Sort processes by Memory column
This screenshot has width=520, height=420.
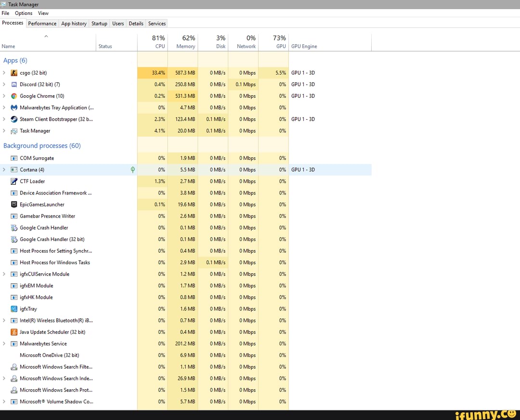pyautogui.click(x=183, y=42)
